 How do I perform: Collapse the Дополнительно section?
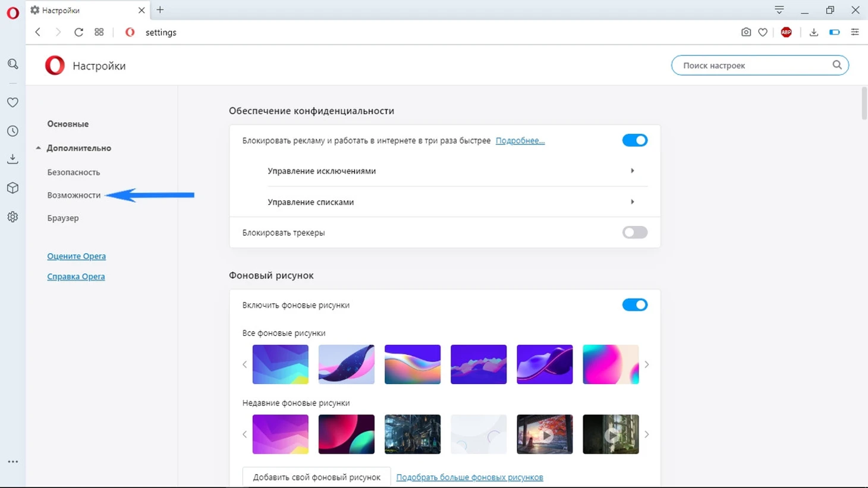78,148
